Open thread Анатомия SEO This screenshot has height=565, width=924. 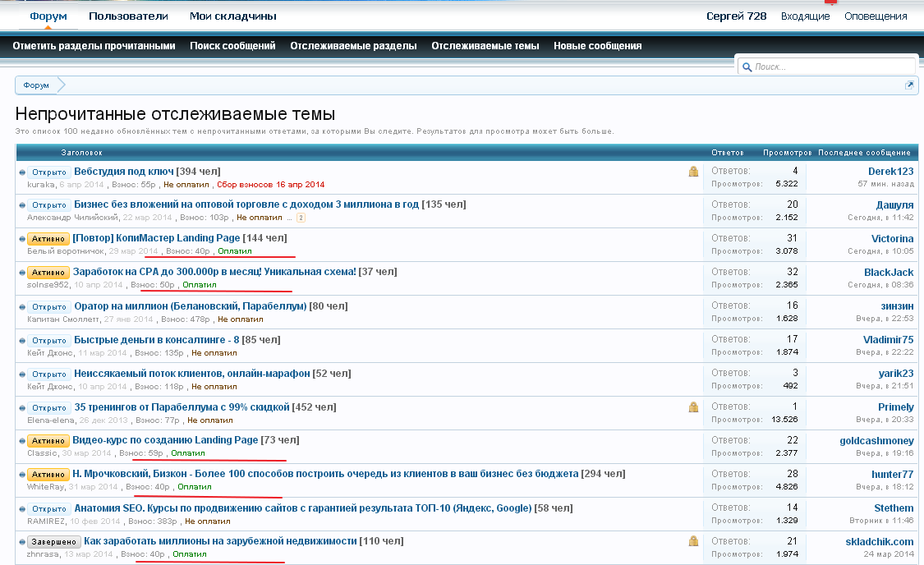[x=303, y=508]
